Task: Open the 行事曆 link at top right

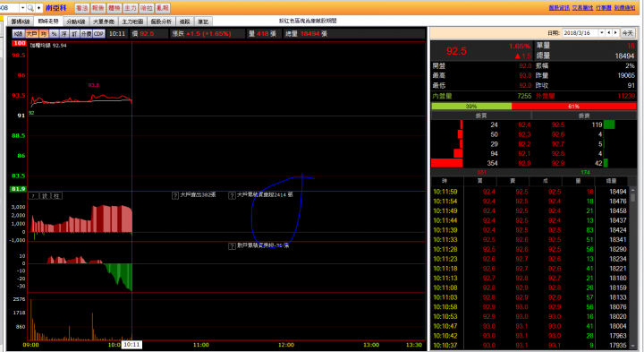Action: coord(604,8)
